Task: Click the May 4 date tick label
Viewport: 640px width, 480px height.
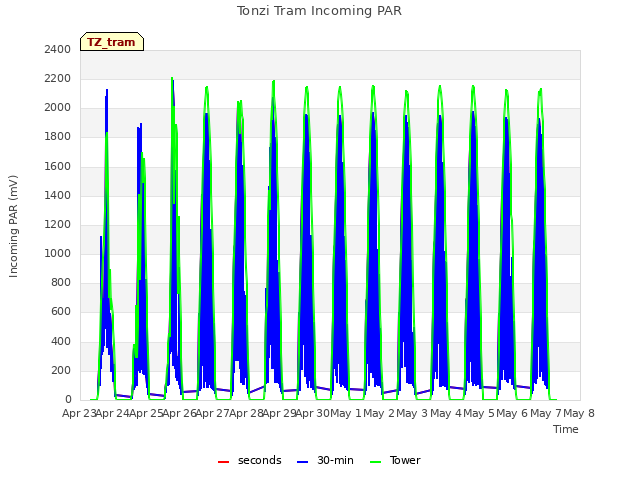Action: coord(446,413)
